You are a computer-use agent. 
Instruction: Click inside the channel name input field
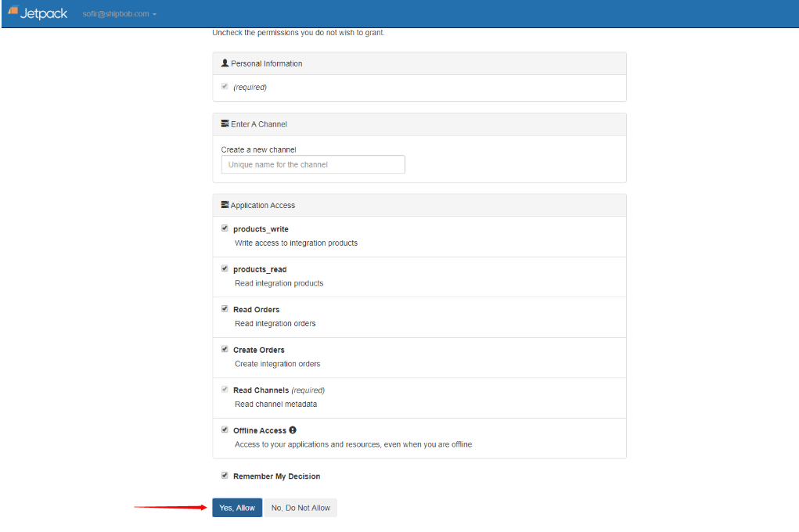(312, 164)
